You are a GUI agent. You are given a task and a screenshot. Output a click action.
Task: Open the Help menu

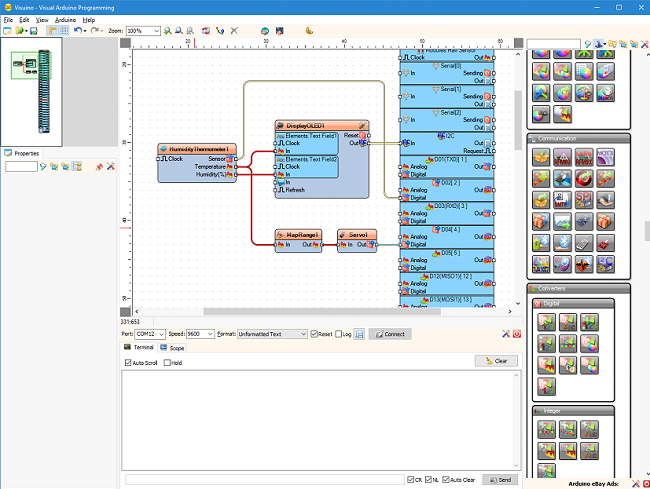tap(89, 20)
